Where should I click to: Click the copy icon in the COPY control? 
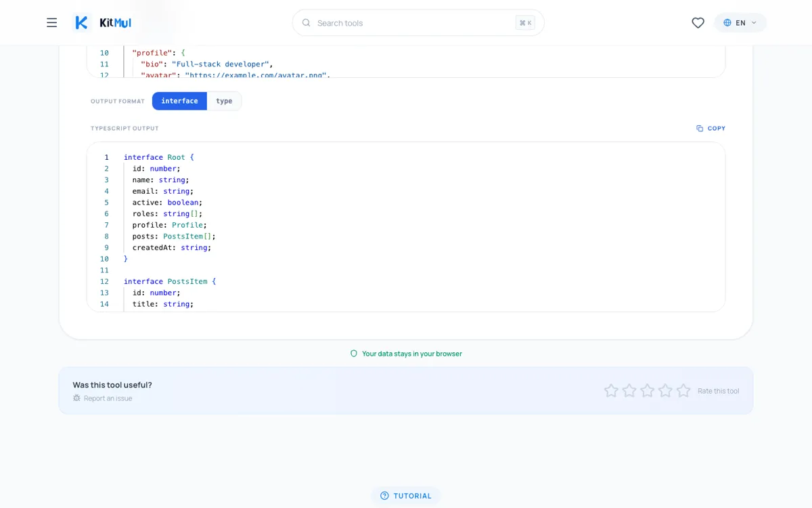coord(700,128)
